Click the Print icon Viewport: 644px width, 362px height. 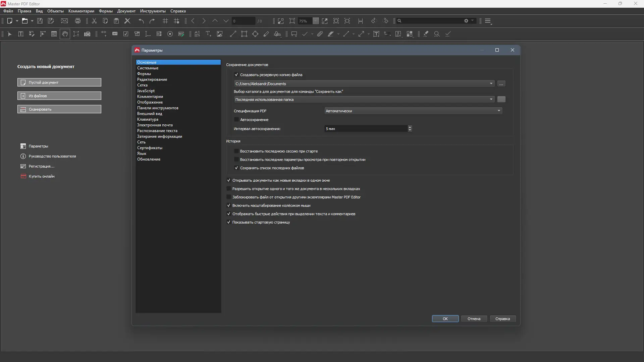point(78,21)
